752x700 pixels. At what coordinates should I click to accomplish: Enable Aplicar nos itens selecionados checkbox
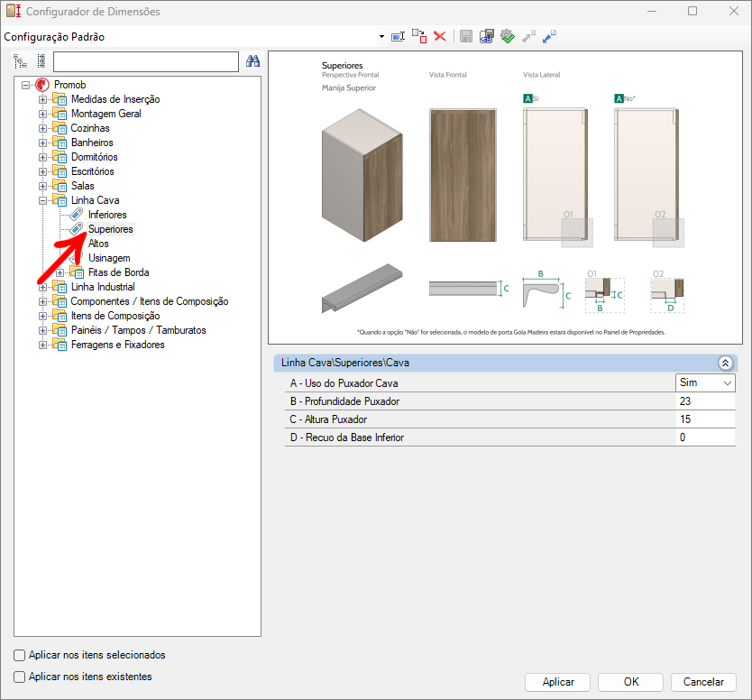pos(20,655)
